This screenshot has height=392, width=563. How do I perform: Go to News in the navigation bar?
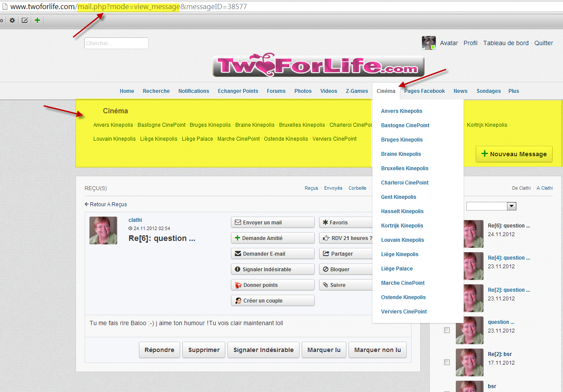pos(461,91)
